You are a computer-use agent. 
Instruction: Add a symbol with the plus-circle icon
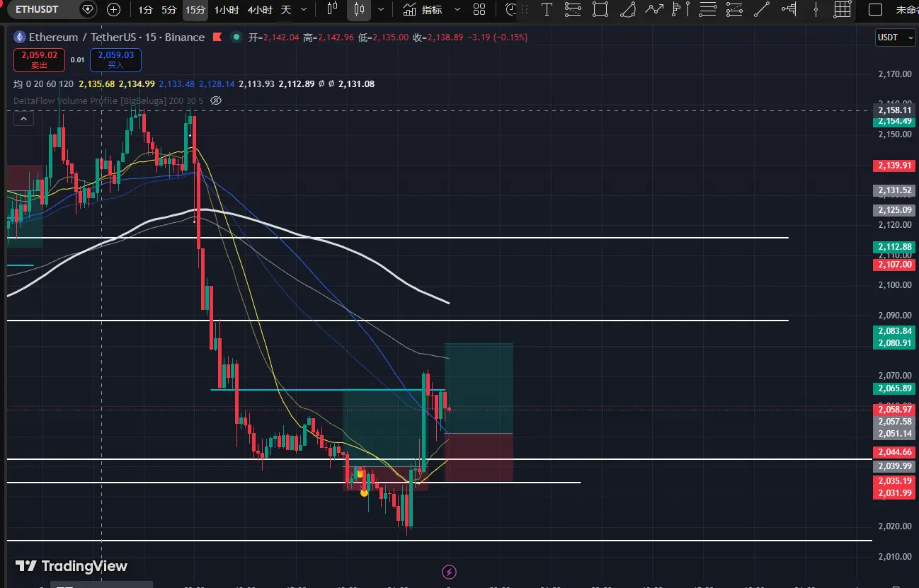tap(113, 10)
